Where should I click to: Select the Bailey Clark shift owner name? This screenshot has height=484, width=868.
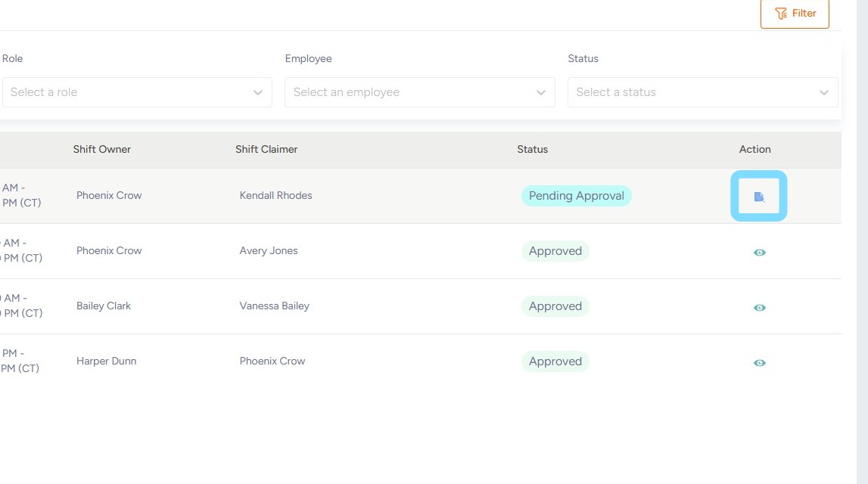(x=104, y=306)
